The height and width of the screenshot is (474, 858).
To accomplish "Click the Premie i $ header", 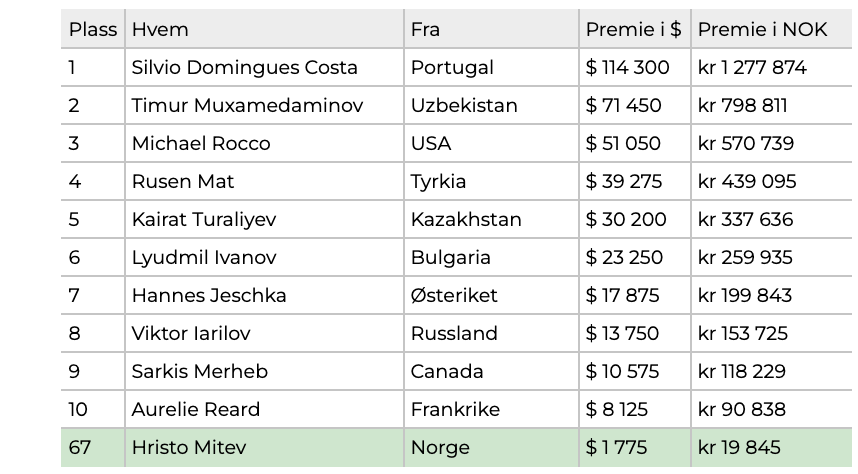I will (x=634, y=29).
